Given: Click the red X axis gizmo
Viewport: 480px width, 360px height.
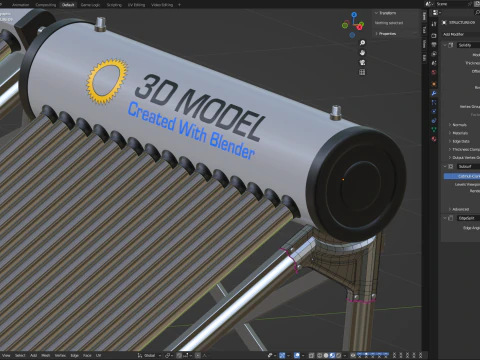Looking at the screenshot, I should coord(360,27).
